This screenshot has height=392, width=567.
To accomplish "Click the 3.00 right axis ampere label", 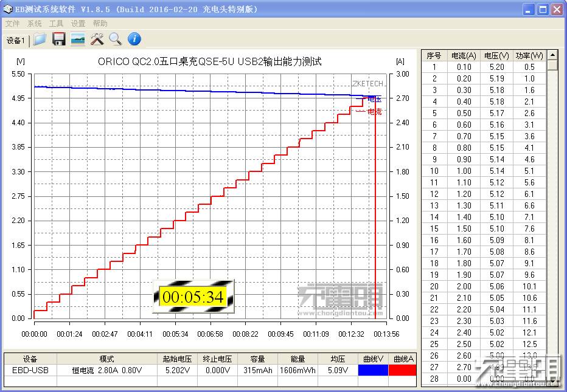I will [403, 74].
